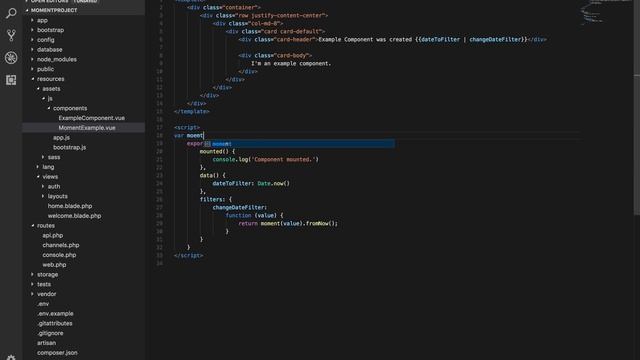Open channels.php file
This screenshot has height=360, width=640.
(61, 245)
